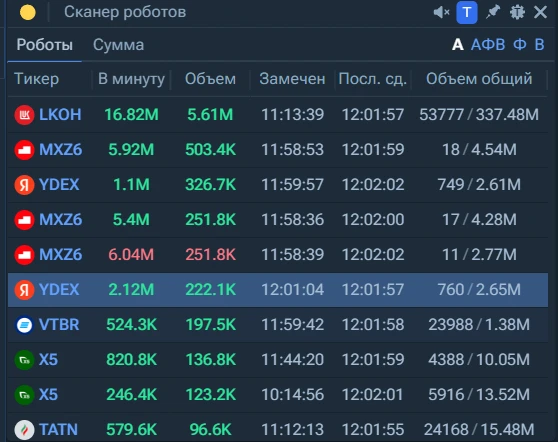Click the LKOH Lukoil logo icon
The width and height of the screenshot is (558, 442).
point(24,115)
